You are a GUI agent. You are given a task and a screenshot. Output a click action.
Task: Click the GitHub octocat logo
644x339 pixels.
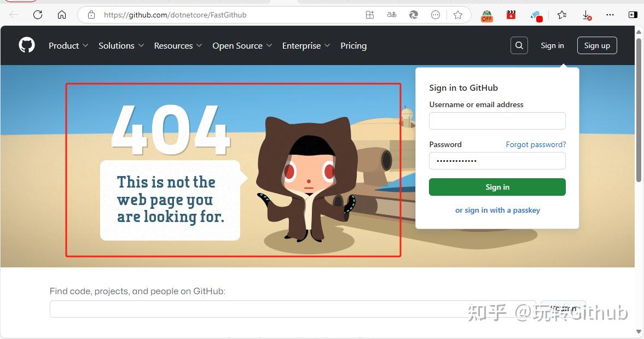click(26, 45)
